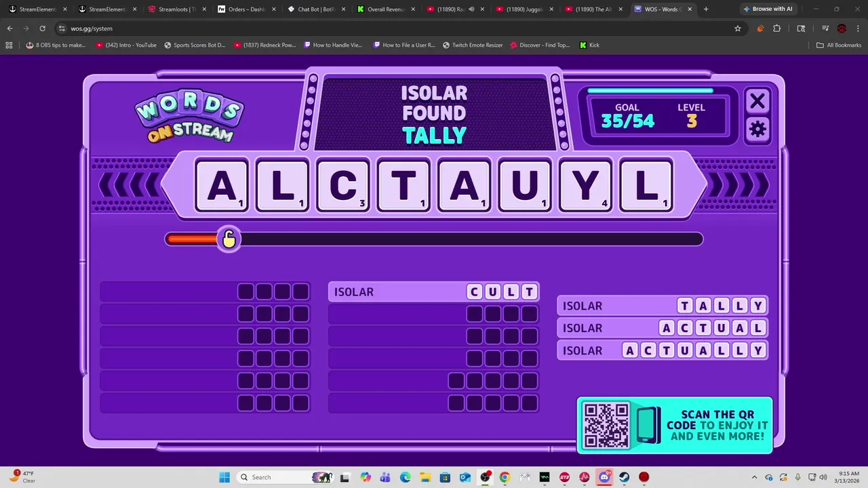Click the Browse with AI button
The height and width of the screenshot is (488, 868).
[x=767, y=9]
